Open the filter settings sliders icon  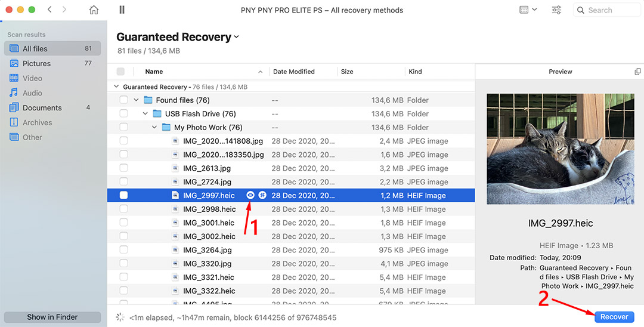click(556, 10)
